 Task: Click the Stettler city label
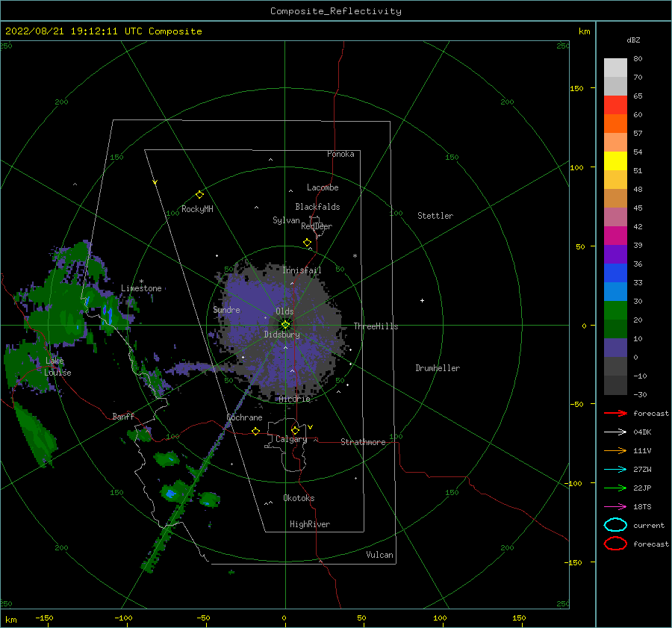pyautogui.click(x=435, y=216)
